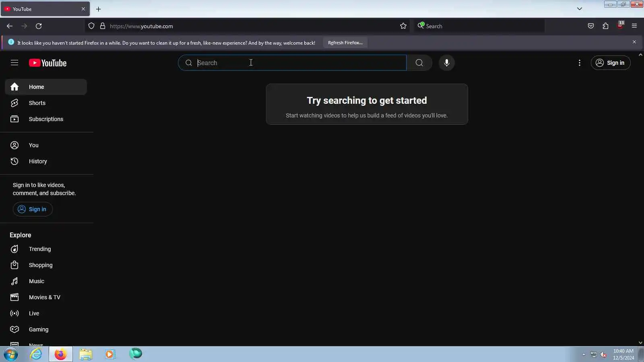The height and width of the screenshot is (362, 644).
Task: Bookmark this page with the star
Action: (403, 26)
